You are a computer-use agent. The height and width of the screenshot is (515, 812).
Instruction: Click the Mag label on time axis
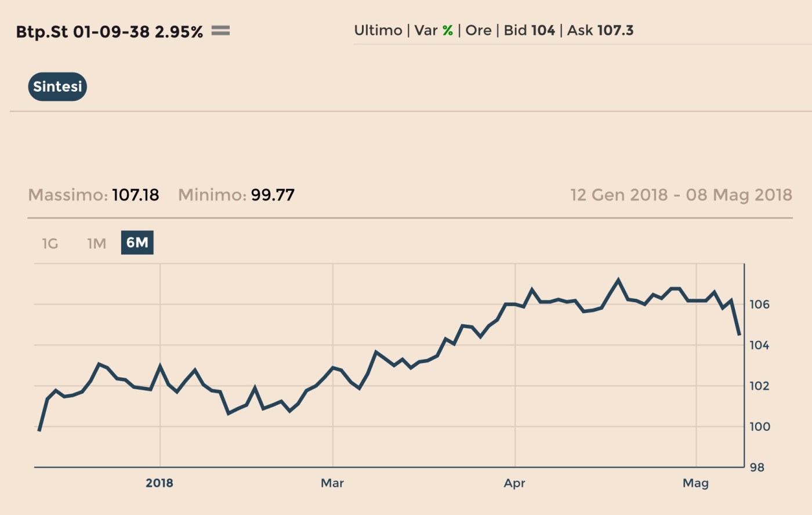pyautogui.click(x=695, y=483)
